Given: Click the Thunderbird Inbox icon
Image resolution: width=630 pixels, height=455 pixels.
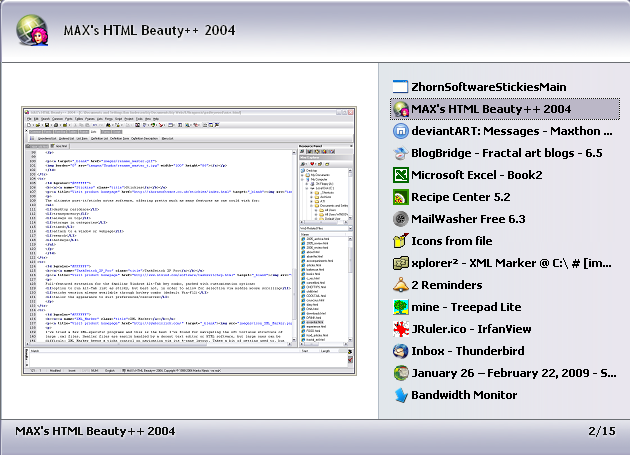Looking at the screenshot, I should coord(400,351).
